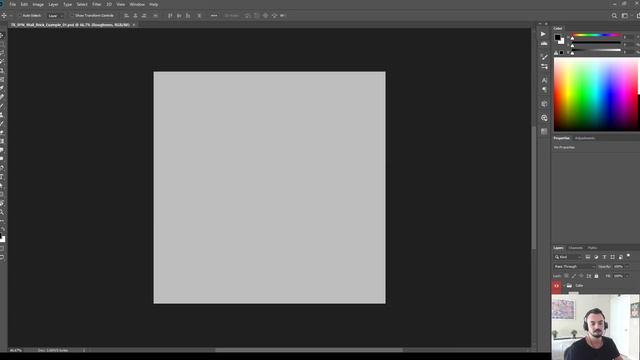Screen dimensions: 640x360
Task: Toggle lock image pixels brush icon
Action: (574, 276)
